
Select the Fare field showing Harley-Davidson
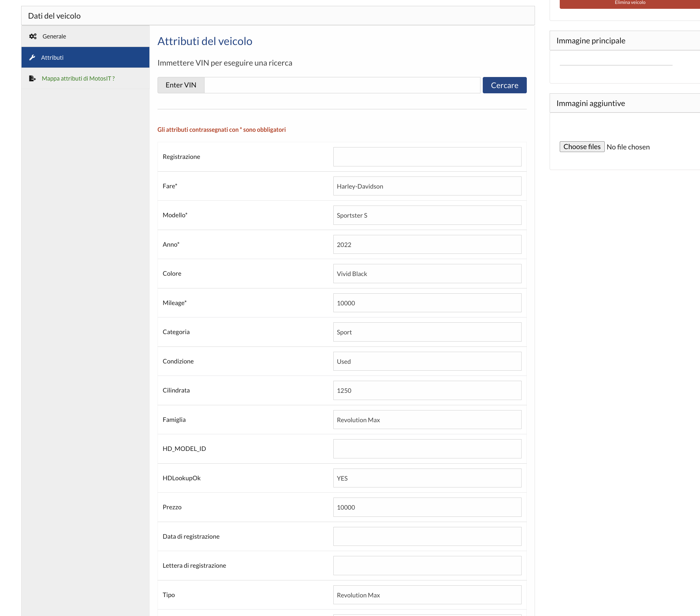[x=427, y=186]
